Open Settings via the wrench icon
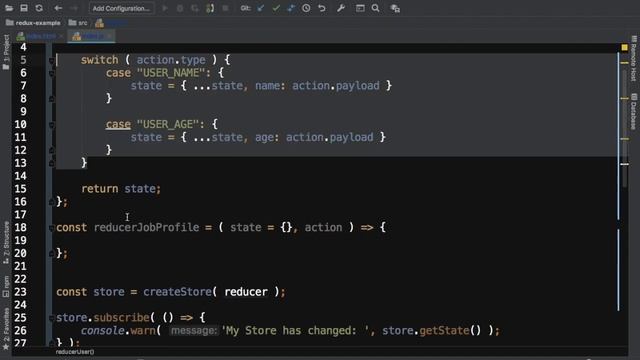640x360 pixels. click(x=341, y=8)
